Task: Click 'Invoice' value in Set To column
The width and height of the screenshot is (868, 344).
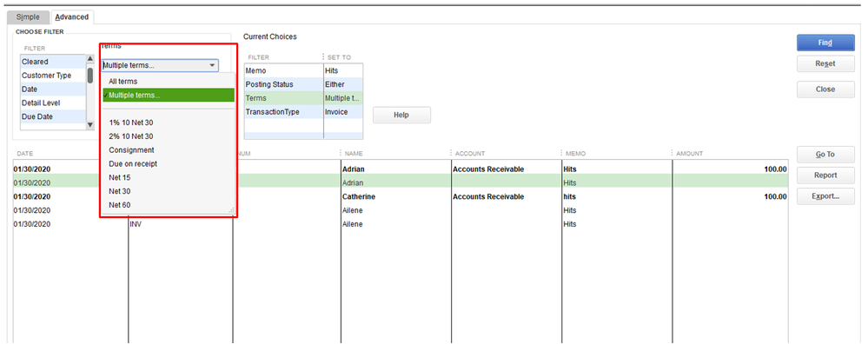Action: point(336,112)
